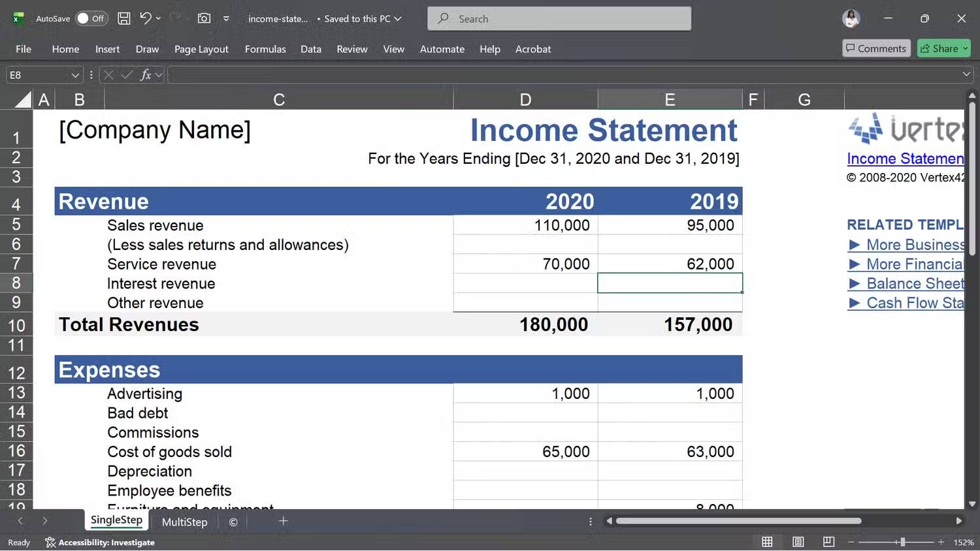
Task: Open the Formulas ribbon tab
Action: tap(265, 49)
